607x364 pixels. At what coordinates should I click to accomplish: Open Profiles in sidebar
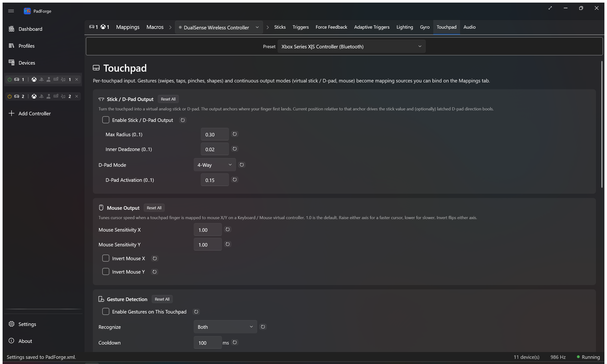point(43,46)
